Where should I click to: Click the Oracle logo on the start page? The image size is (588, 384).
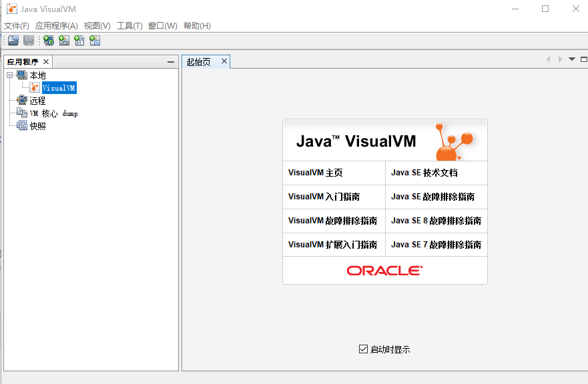(x=384, y=271)
